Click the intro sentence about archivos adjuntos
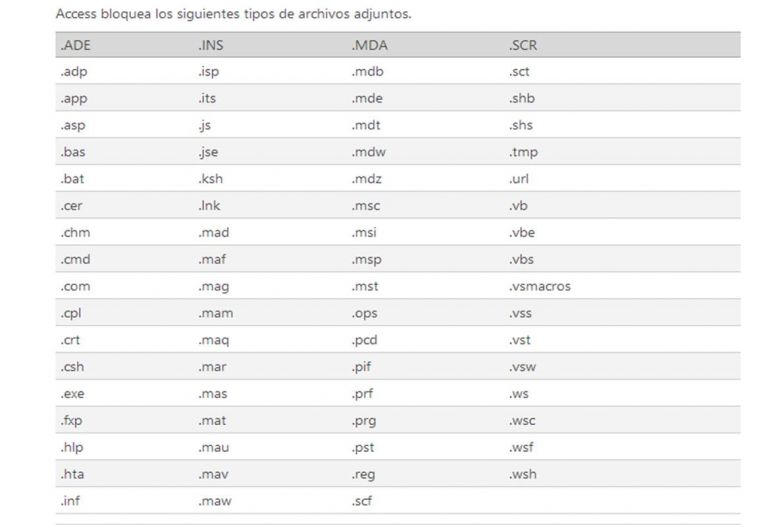This screenshot has height=525, width=770. [x=233, y=14]
